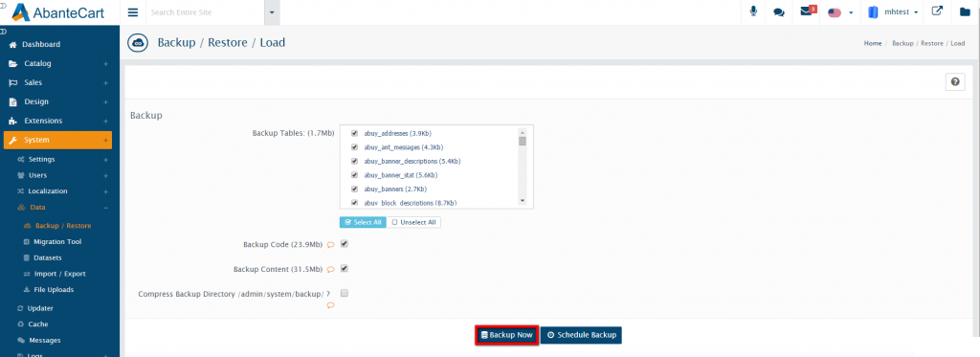The height and width of the screenshot is (357, 980).
Task: Click the external storefront link icon
Action: (937, 11)
